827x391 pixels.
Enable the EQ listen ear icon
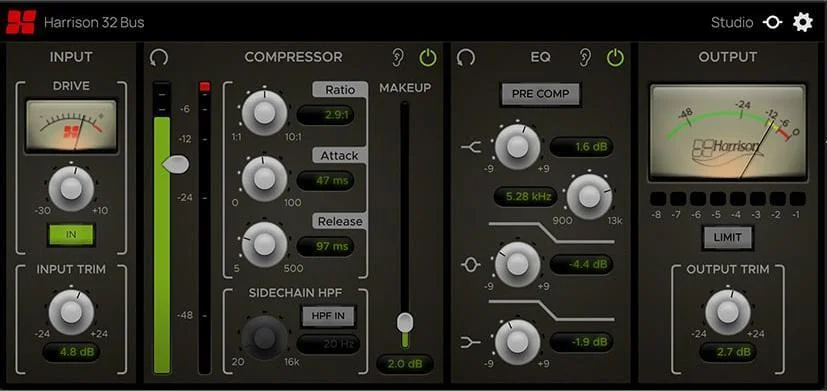584,57
